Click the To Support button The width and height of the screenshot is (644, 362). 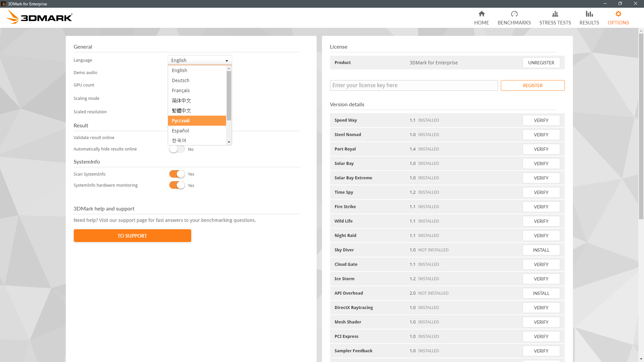pos(132,236)
